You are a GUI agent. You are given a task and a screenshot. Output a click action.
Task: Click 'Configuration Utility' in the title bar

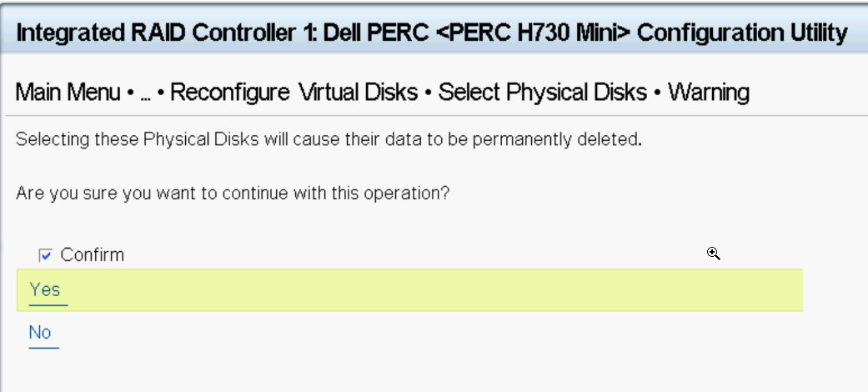click(742, 33)
